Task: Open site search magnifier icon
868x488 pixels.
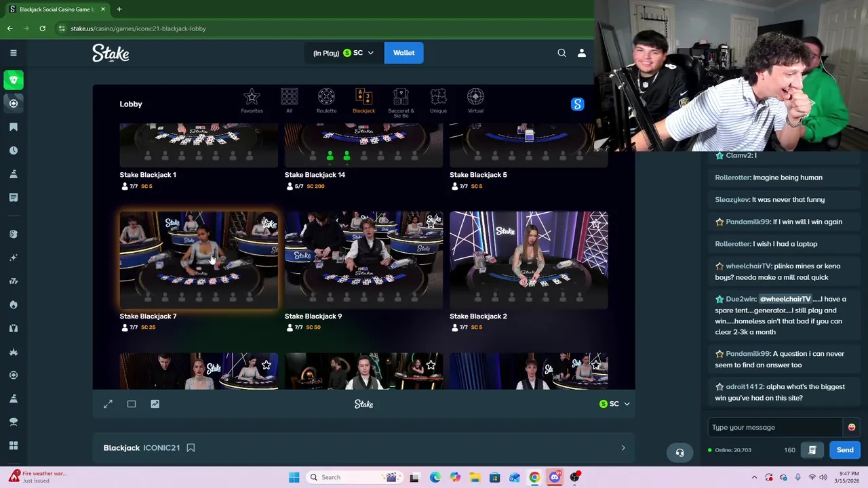Action: pos(561,53)
